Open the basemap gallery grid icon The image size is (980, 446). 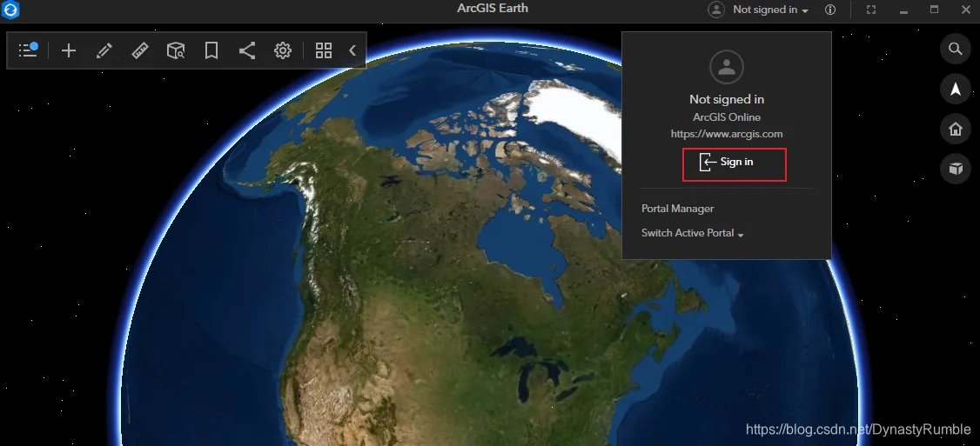coord(324,50)
